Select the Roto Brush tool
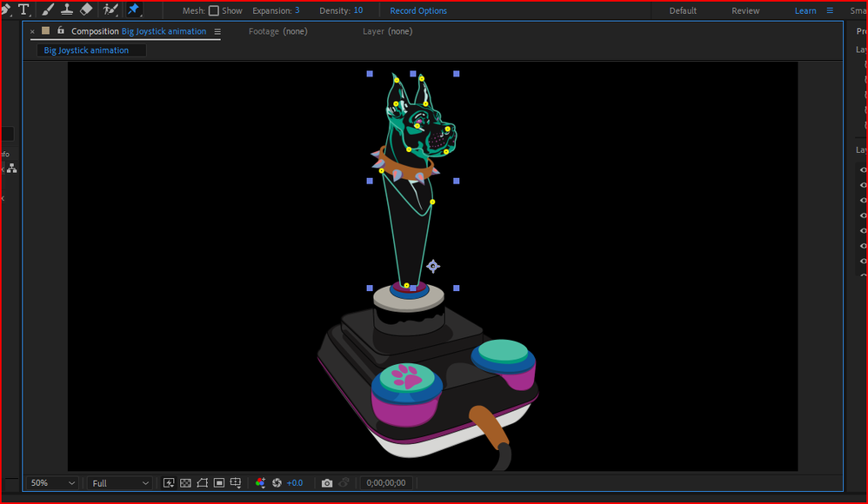 coord(110,10)
